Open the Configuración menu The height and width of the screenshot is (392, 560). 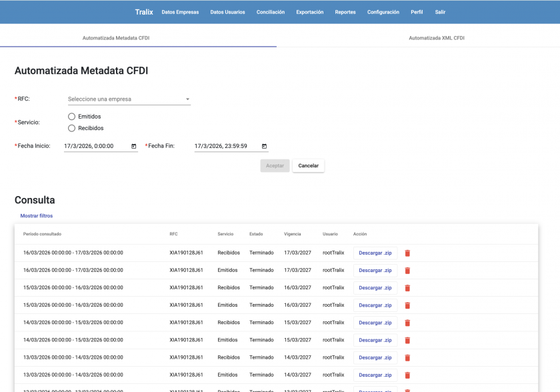[383, 12]
